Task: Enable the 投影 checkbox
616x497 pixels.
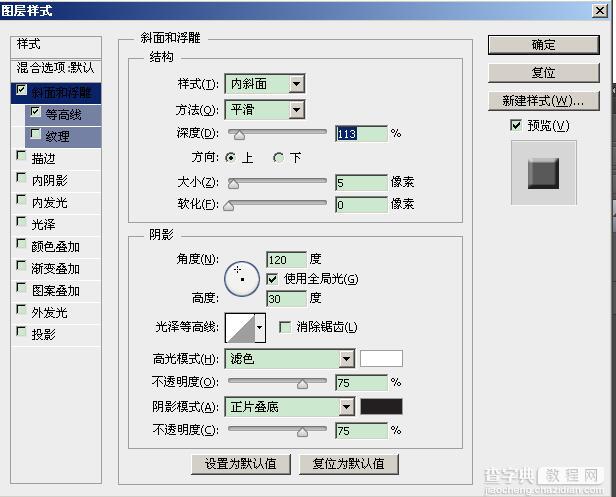Action: (22, 332)
